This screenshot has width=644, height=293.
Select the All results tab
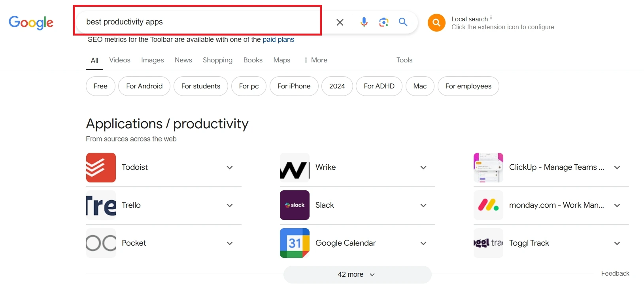click(94, 60)
